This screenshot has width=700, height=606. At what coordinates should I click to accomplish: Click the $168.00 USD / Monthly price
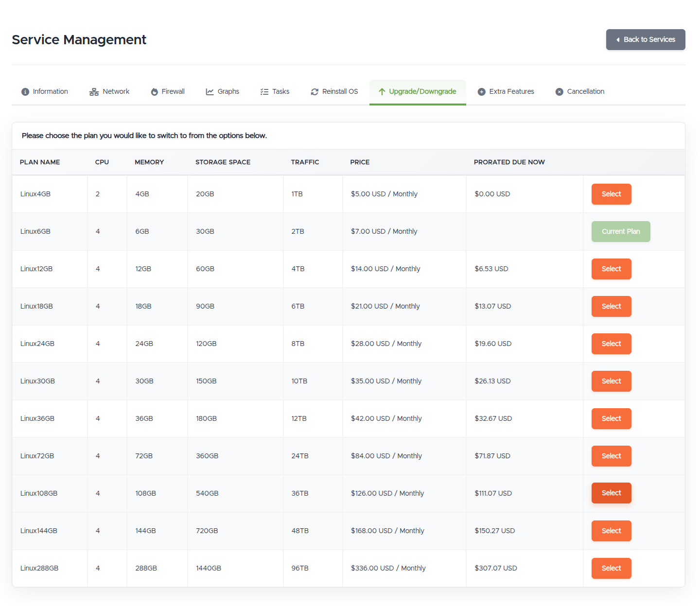point(387,531)
